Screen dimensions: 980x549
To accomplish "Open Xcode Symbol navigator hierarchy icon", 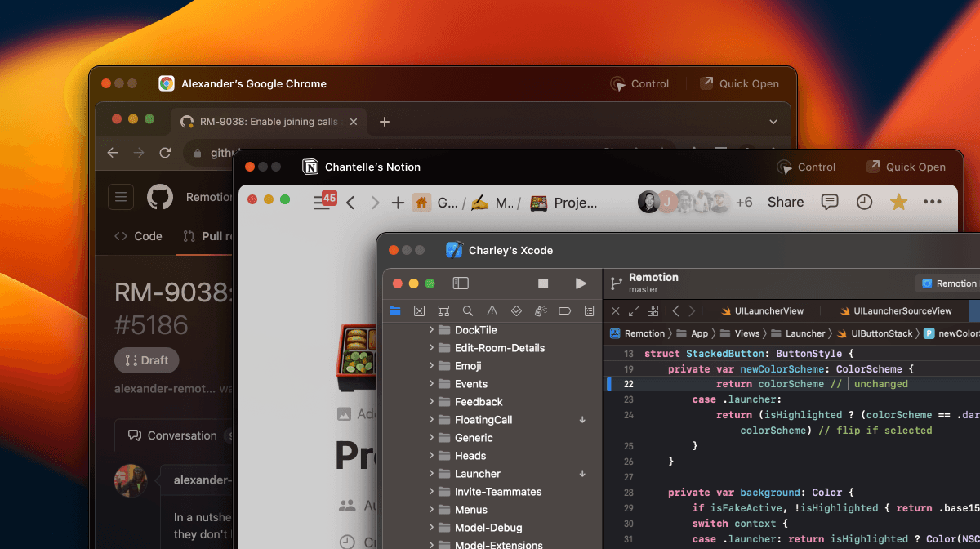I will point(443,311).
